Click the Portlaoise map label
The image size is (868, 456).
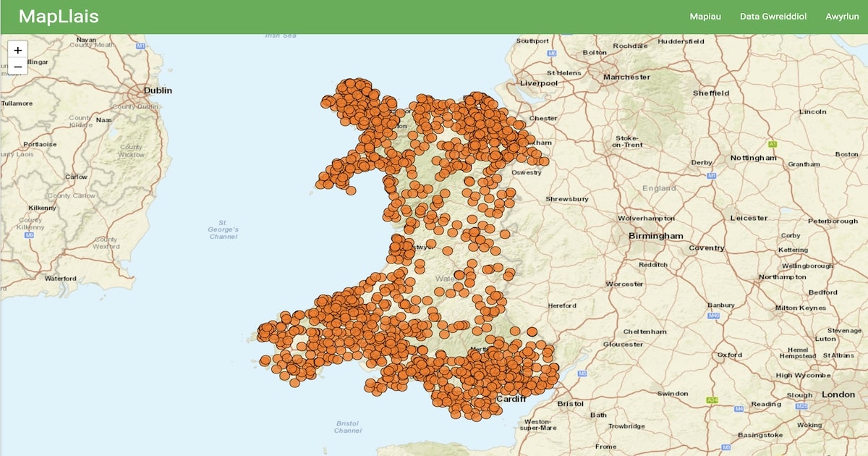tap(40, 144)
